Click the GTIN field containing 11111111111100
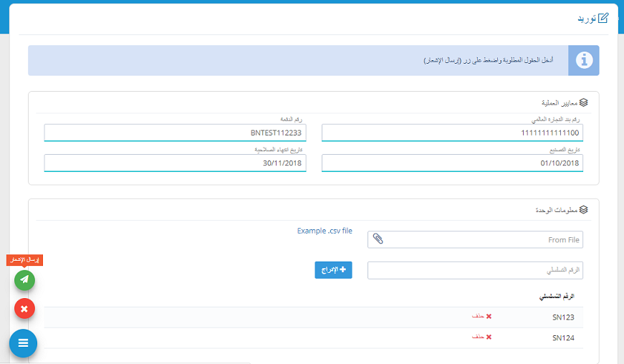The height and width of the screenshot is (364, 624). 452,133
